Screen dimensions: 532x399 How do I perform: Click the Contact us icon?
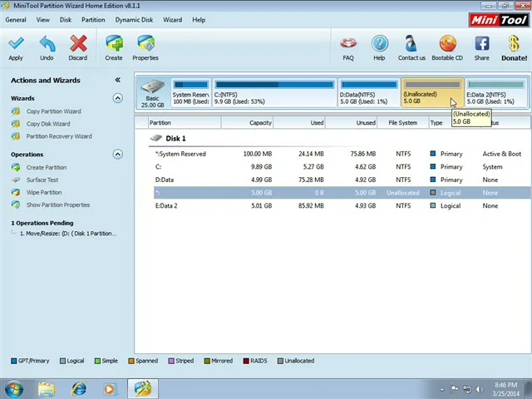[411, 47]
